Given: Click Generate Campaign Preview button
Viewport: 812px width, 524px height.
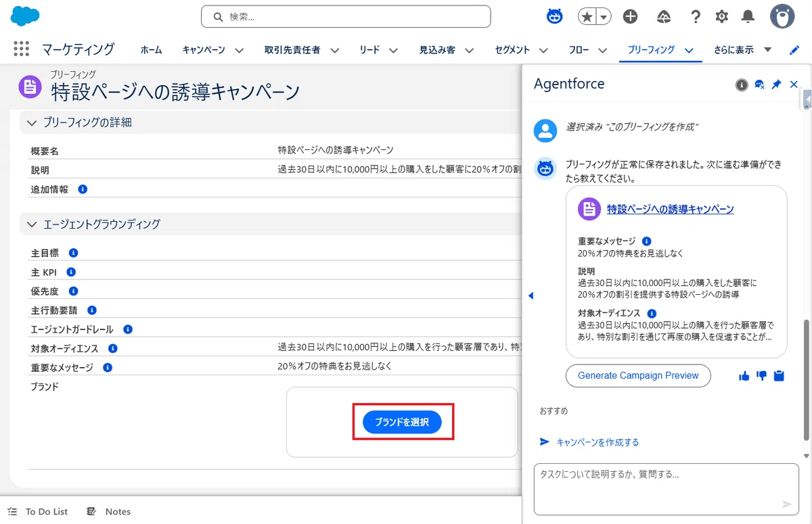Looking at the screenshot, I should click(x=638, y=375).
